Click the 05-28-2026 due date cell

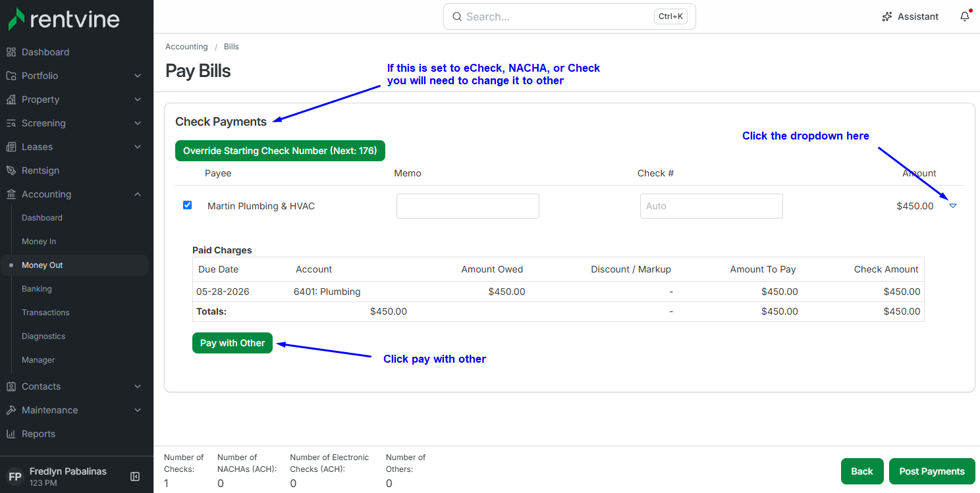[x=223, y=292]
